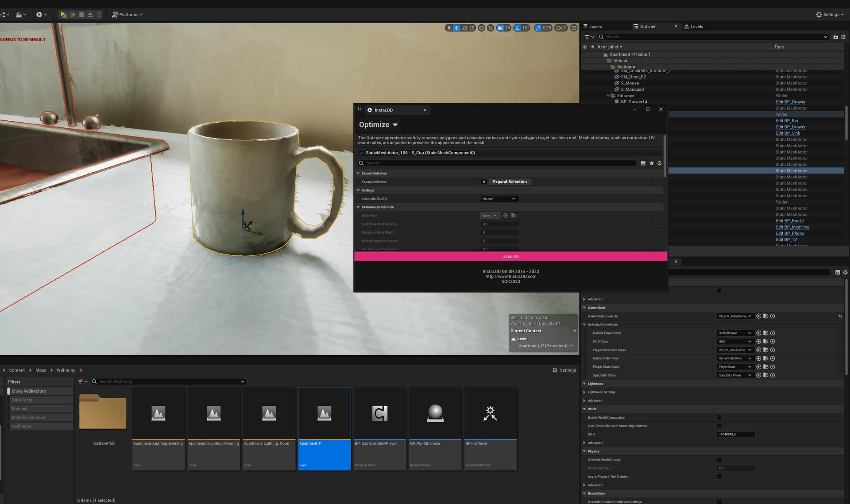850x504 pixels.
Task: Expand the Lightmass Settings section
Action: click(x=584, y=392)
